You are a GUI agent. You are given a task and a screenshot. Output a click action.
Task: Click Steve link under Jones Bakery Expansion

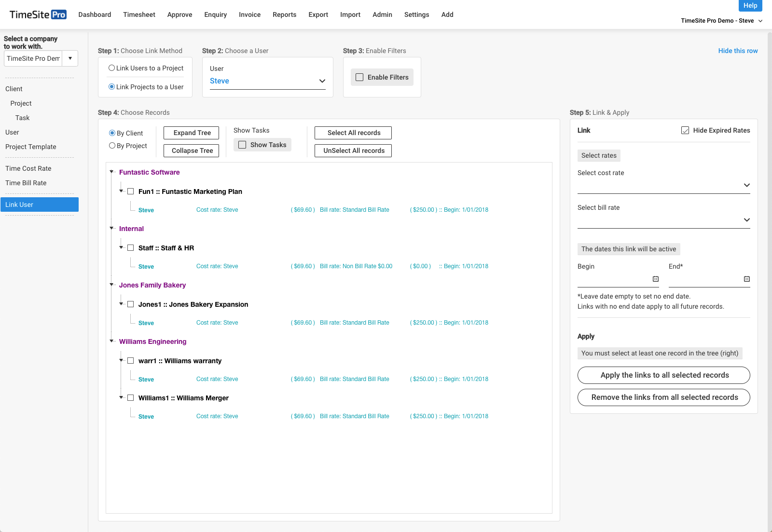coord(146,323)
